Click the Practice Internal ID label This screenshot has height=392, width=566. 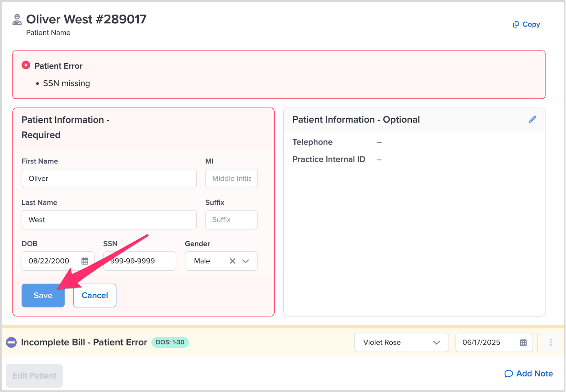coord(329,160)
